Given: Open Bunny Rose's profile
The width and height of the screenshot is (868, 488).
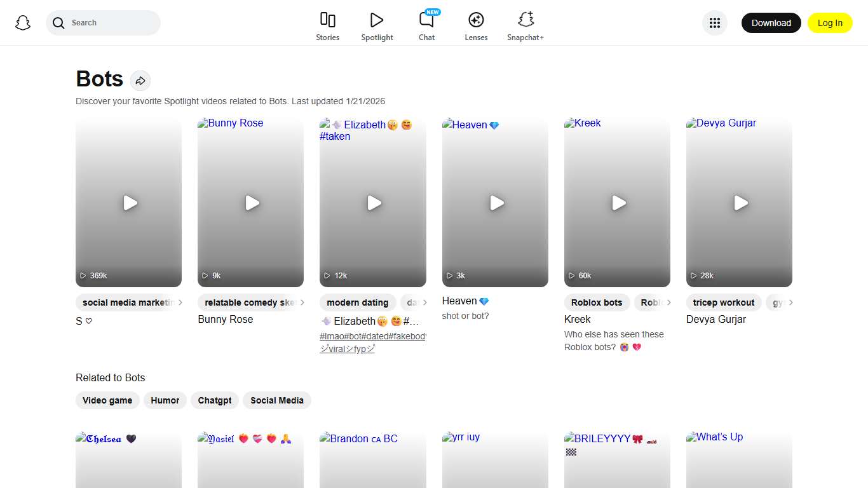Looking at the screenshot, I should (225, 319).
